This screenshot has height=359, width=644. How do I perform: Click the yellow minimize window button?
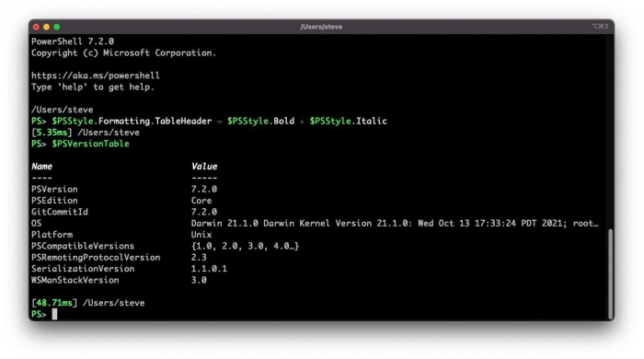click(x=46, y=27)
